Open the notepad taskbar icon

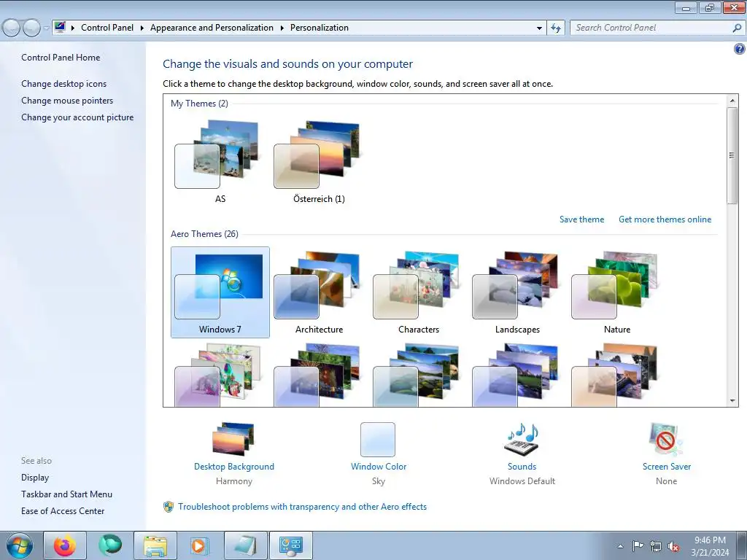tap(245, 545)
